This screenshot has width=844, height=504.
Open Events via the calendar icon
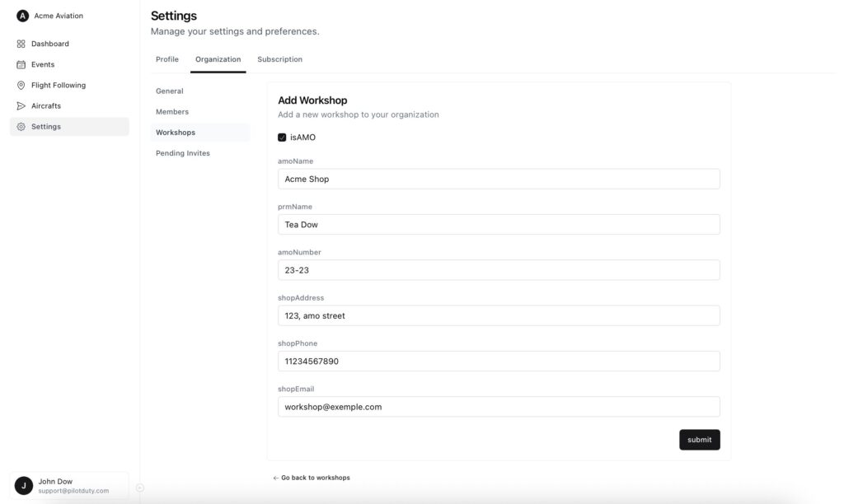point(21,64)
